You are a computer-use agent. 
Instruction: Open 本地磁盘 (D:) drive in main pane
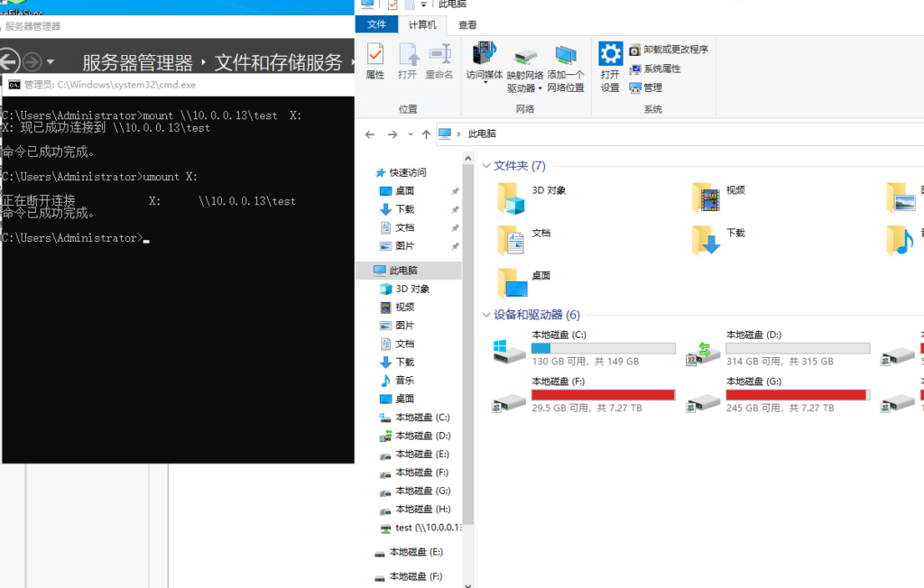pyautogui.click(x=704, y=350)
